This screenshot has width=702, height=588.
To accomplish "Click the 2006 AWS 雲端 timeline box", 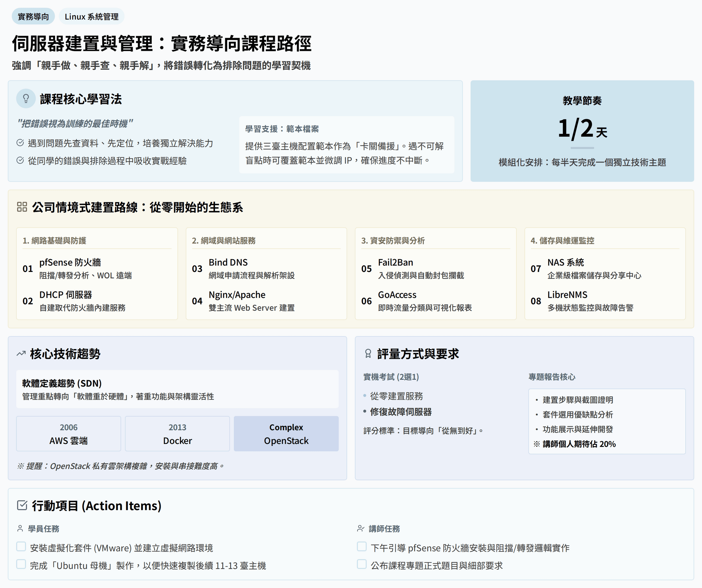I will click(x=69, y=434).
